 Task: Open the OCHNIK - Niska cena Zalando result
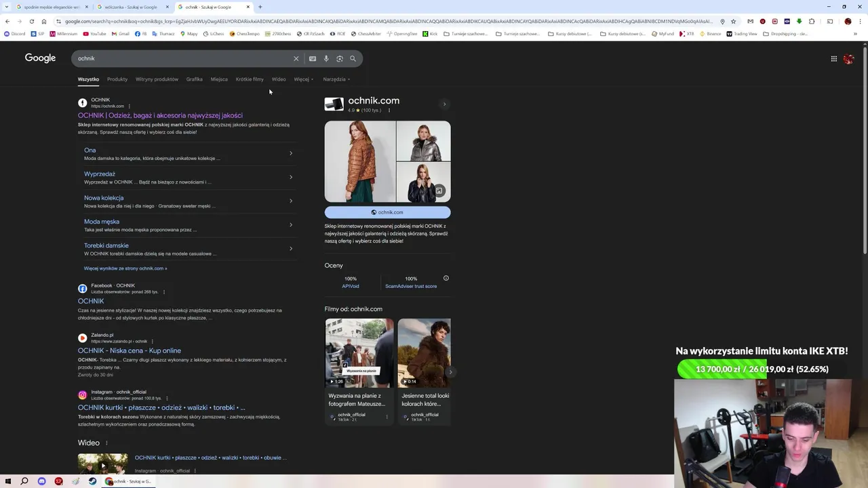(130, 350)
